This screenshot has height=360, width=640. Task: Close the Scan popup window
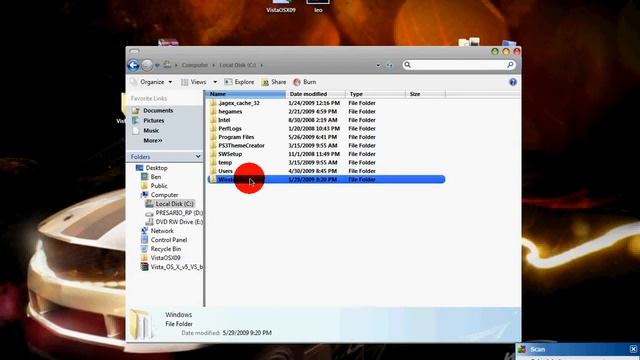point(633,349)
